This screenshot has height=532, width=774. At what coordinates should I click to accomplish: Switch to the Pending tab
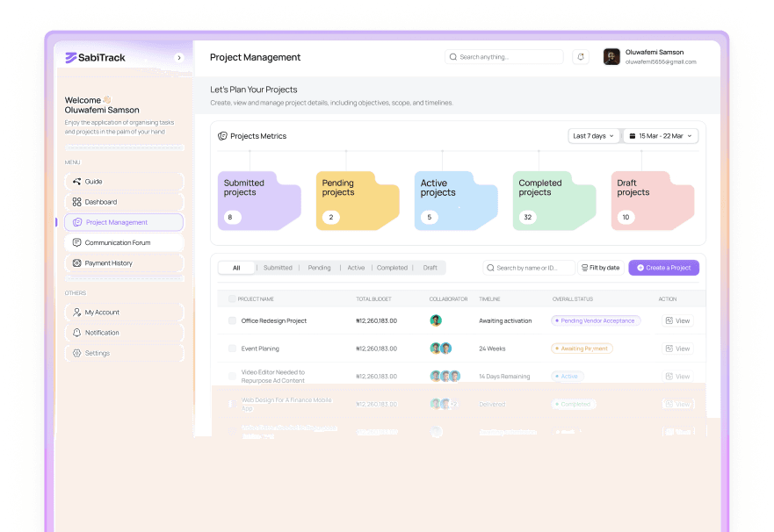pyautogui.click(x=319, y=268)
